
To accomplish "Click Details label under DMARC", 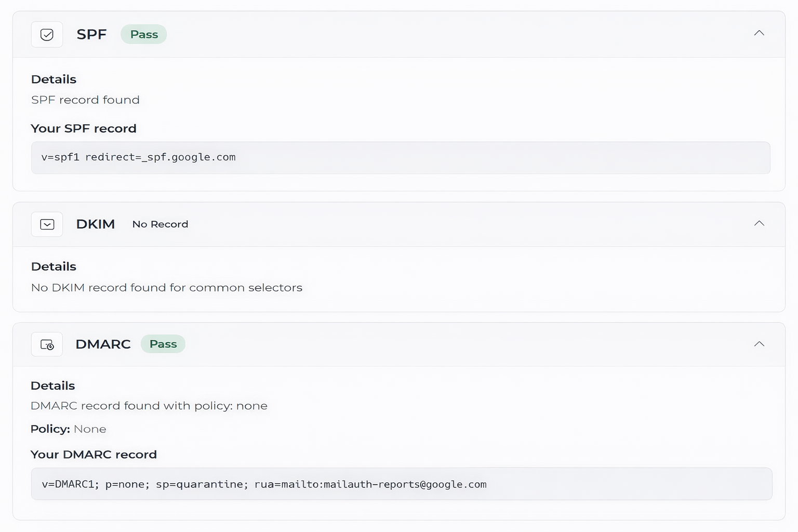I will tap(53, 385).
